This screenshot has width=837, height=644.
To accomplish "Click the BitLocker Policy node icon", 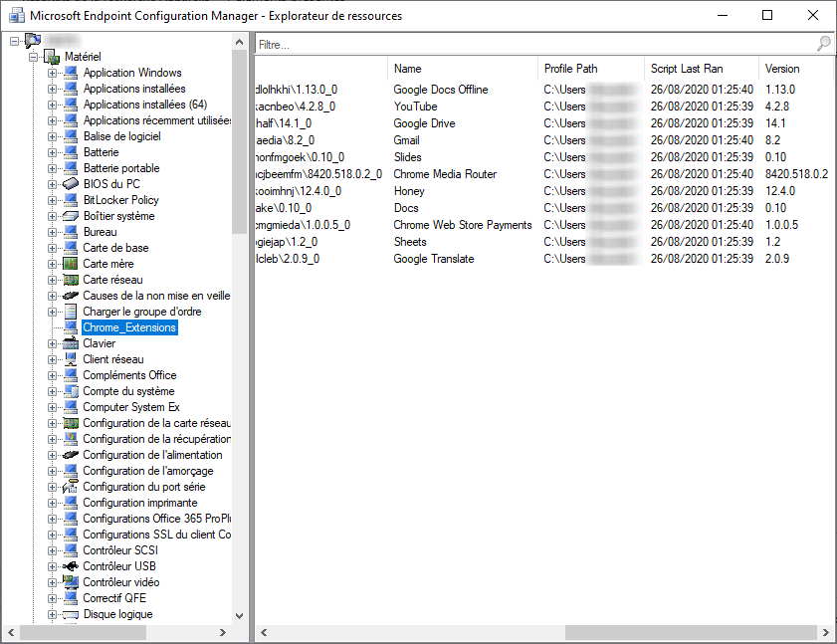I will 71,200.
